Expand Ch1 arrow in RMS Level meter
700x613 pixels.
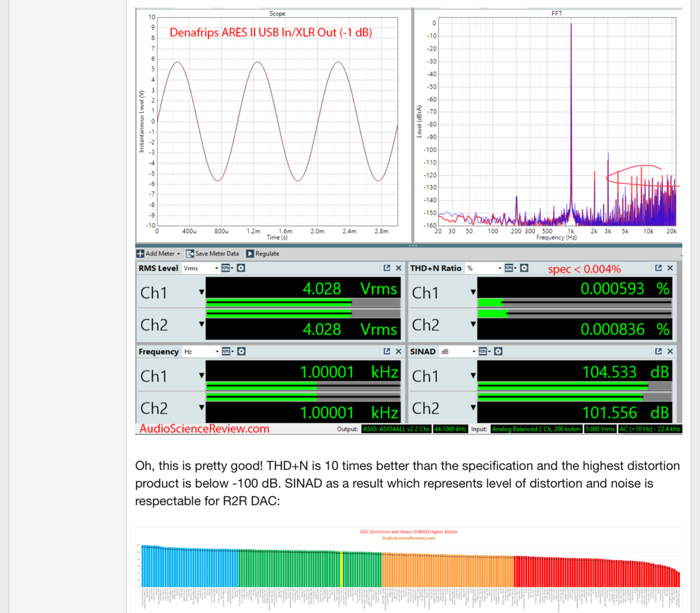[201, 293]
